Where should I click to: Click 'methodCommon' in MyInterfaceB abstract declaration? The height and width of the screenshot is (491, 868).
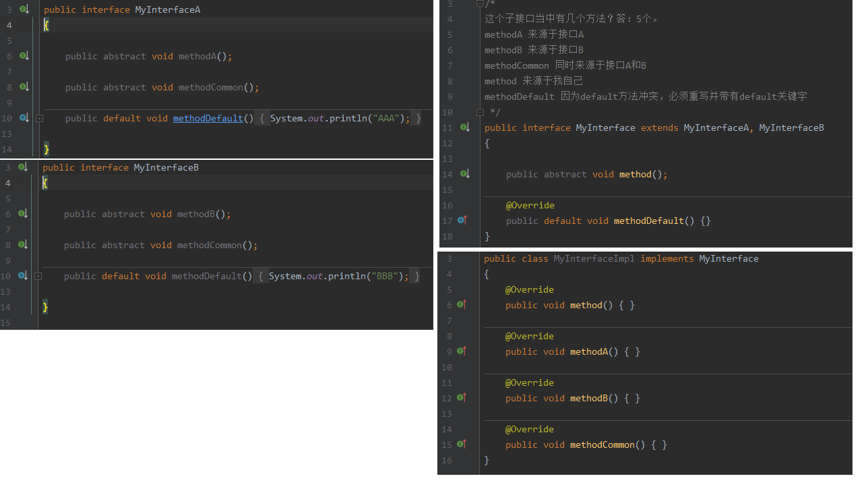point(210,245)
